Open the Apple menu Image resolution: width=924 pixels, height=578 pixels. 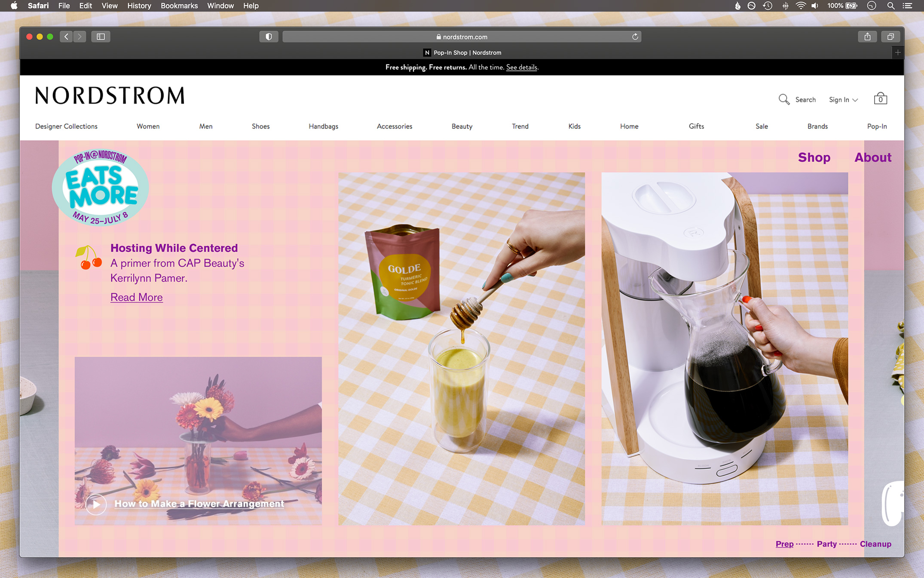coord(14,6)
